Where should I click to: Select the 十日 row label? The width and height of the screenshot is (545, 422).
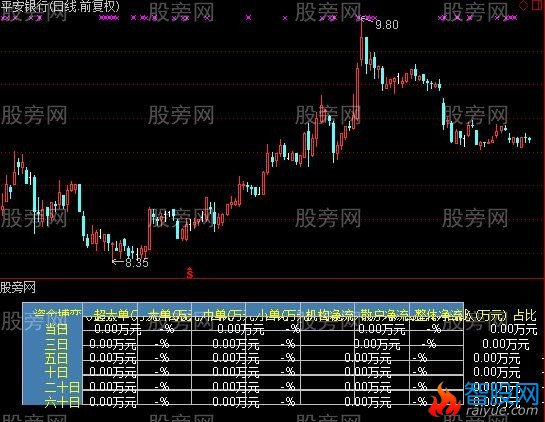[x=57, y=373]
